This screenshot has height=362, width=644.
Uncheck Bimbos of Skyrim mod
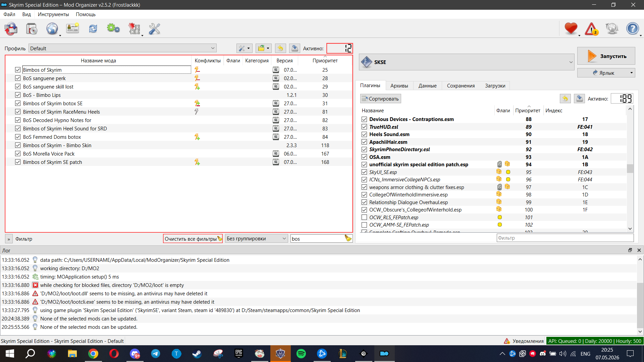(x=18, y=70)
